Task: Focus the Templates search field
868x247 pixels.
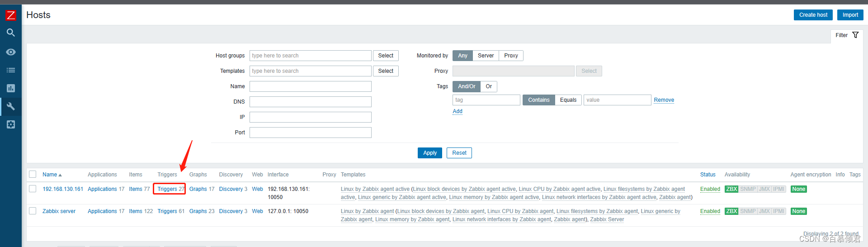Action: 311,71
